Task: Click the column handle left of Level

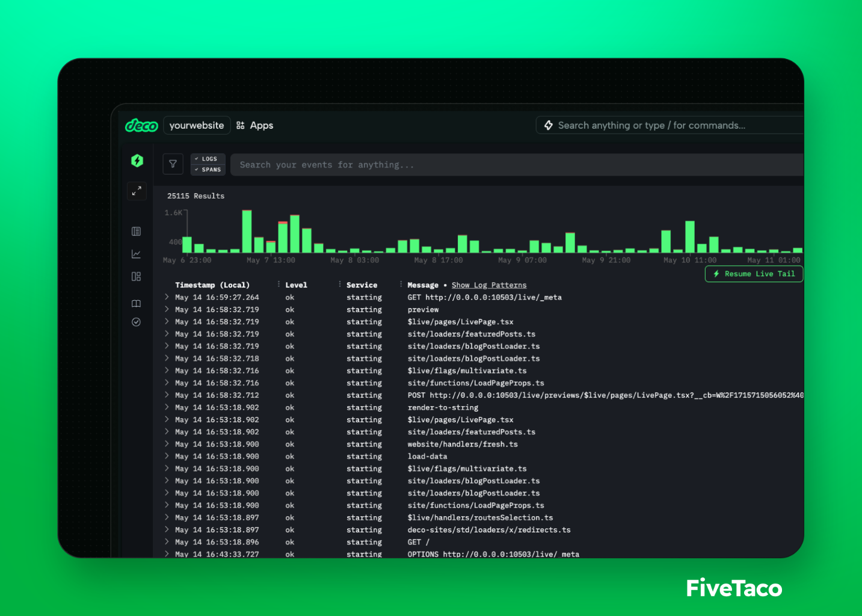Action: [279, 285]
